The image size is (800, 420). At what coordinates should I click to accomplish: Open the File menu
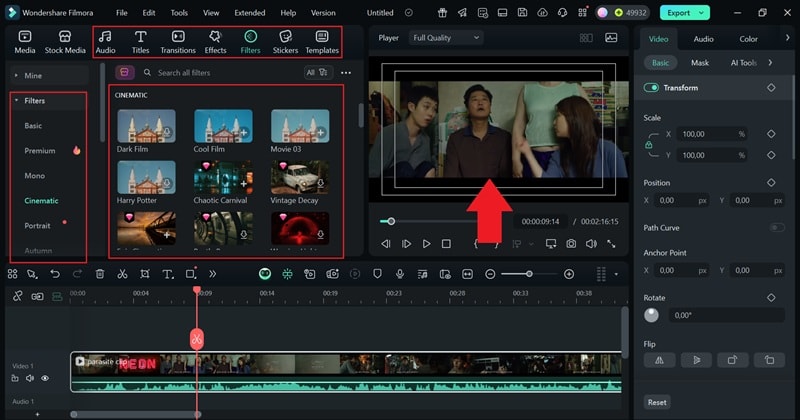[121, 13]
